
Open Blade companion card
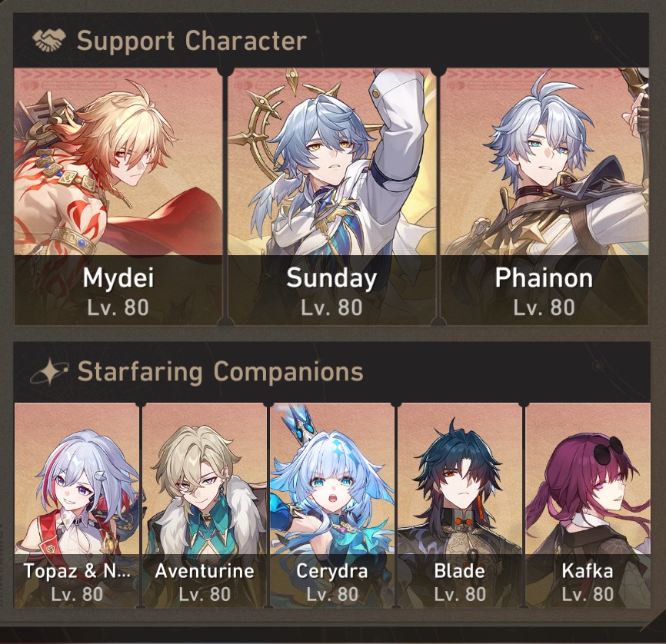point(460,505)
